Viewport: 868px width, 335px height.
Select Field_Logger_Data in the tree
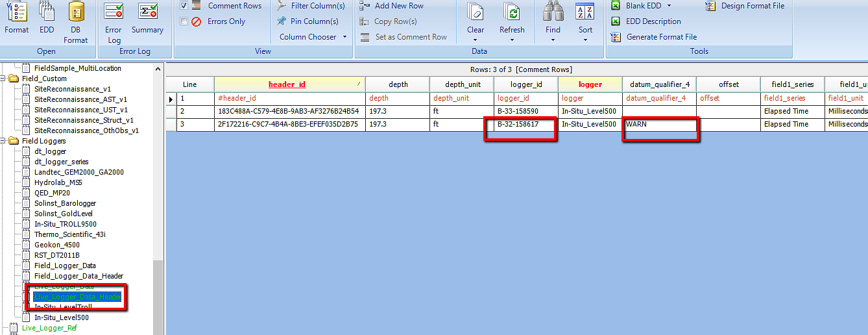coord(65,266)
